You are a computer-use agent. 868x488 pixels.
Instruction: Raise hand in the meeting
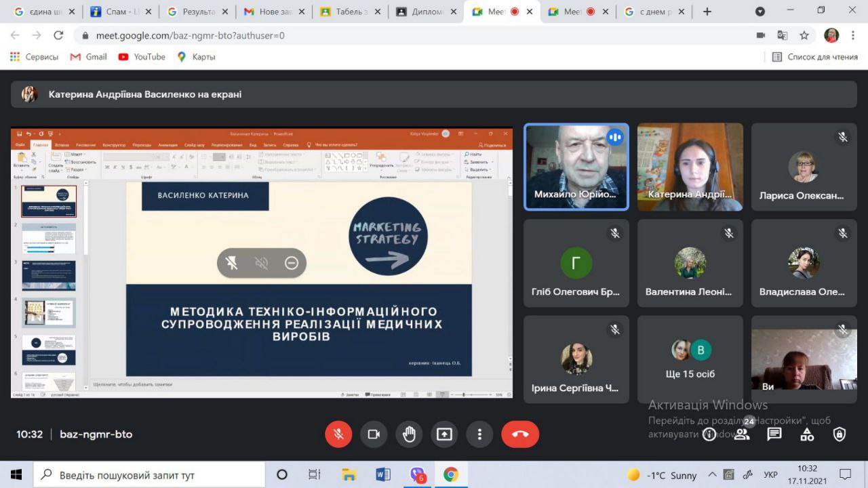tap(409, 434)
